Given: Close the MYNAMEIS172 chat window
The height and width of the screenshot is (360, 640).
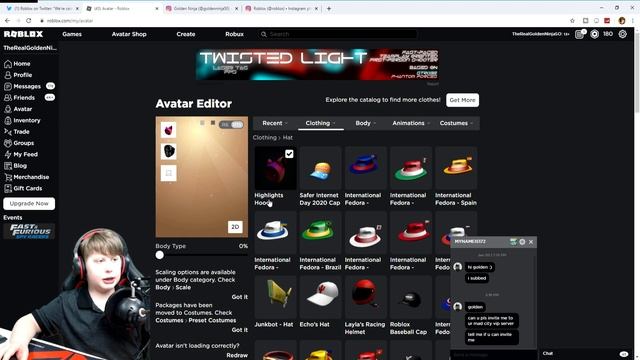Looking at the screenshot, I should 531,242.
